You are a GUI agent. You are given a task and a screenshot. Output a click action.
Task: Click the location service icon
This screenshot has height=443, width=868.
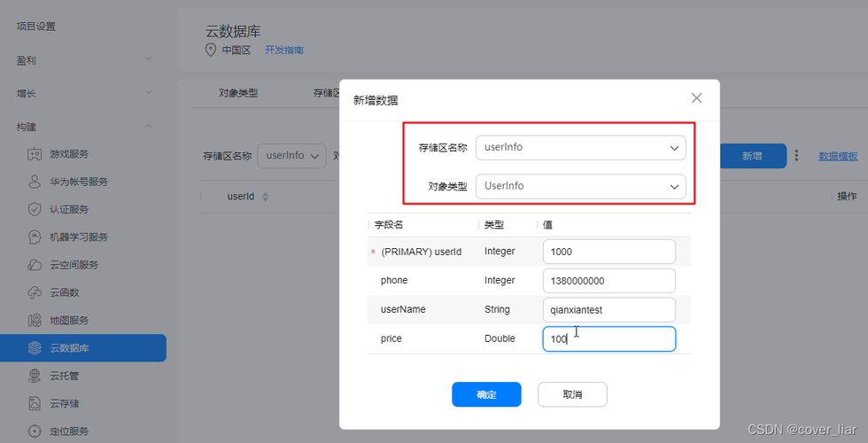(x=35, y=431)
